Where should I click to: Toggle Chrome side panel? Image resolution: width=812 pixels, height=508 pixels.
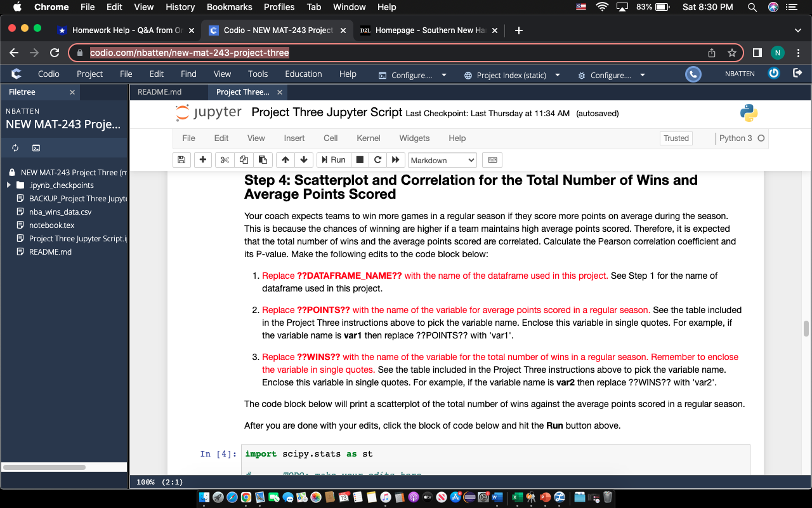click(x=757, y=53)
